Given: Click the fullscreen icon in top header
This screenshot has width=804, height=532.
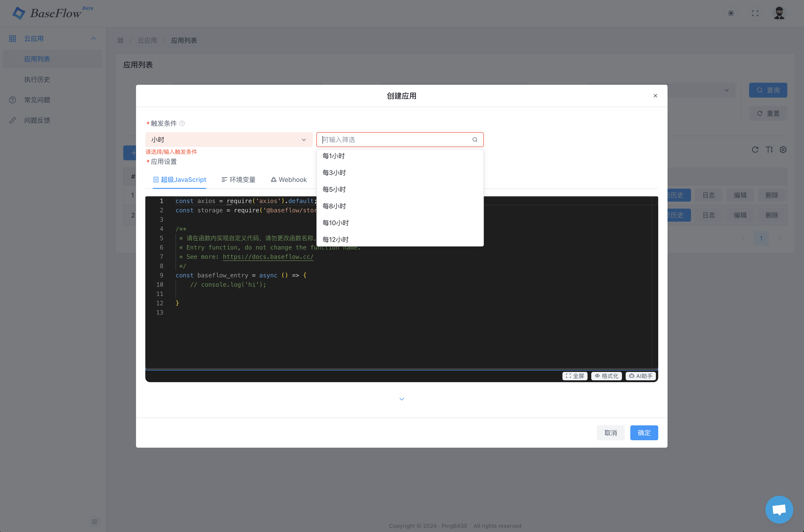Looking at the screenshot, I should 755,13.
